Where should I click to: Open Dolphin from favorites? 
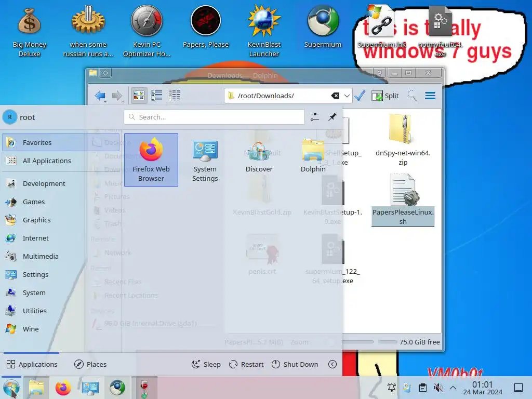coord(313,160)
